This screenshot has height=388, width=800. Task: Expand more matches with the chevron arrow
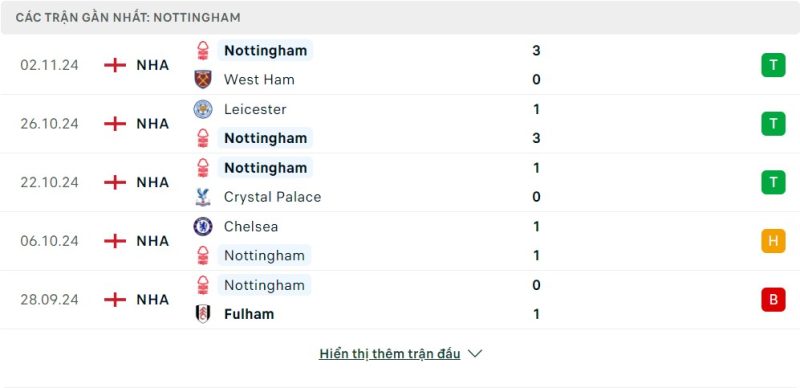[x=475, y=354]
